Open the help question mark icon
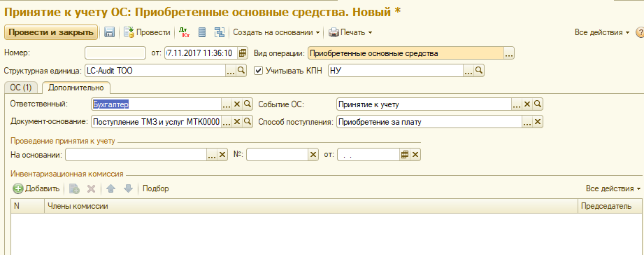Screen dimensions: 644x255 pos(640,32)
